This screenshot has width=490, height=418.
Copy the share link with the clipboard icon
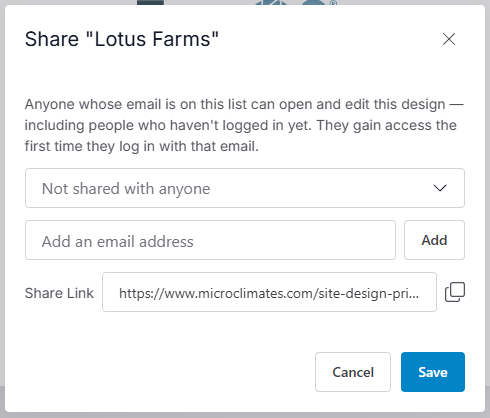pyautogui.click(x=455, y=292)
